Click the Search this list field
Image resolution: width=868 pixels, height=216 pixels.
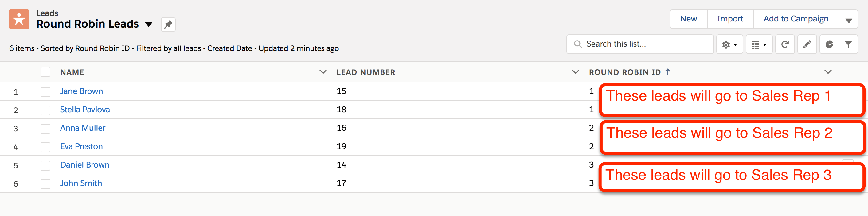[639, 44]
